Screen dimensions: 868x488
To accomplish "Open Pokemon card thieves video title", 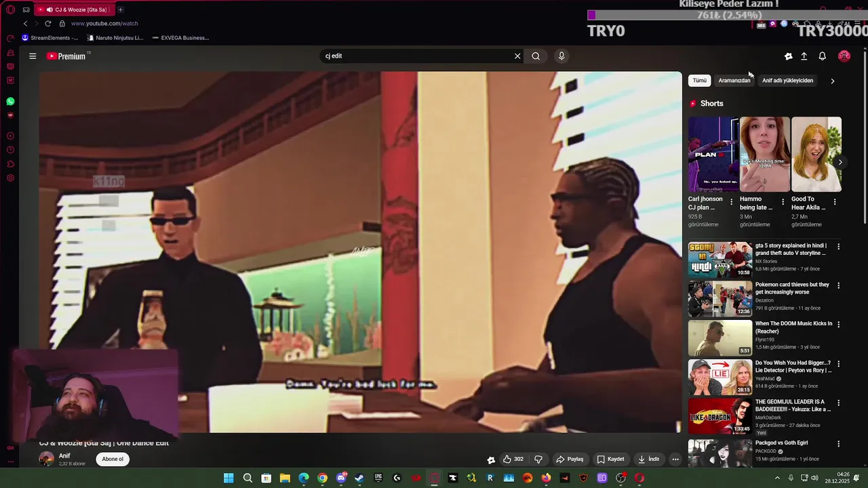I will (x=792, y=288).
